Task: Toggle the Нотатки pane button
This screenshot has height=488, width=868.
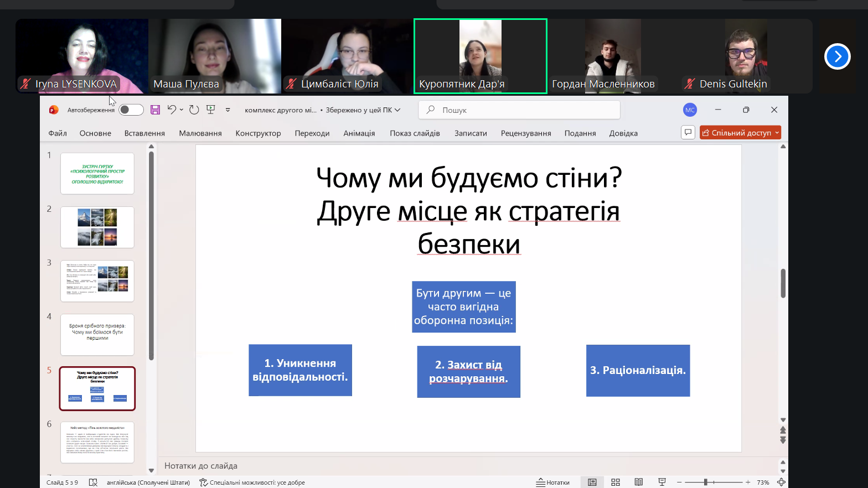Action: pos(552,482)
